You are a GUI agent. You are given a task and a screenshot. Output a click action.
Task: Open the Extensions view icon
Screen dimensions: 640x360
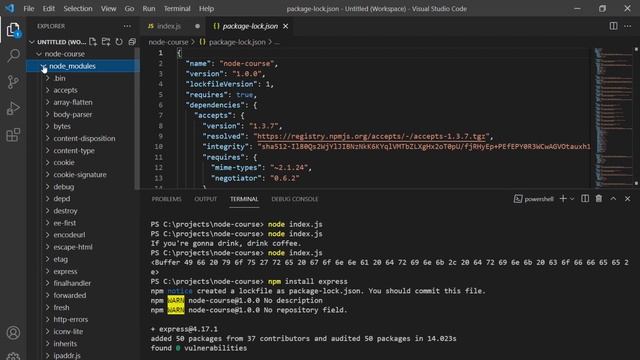click(x=13, y=135)
